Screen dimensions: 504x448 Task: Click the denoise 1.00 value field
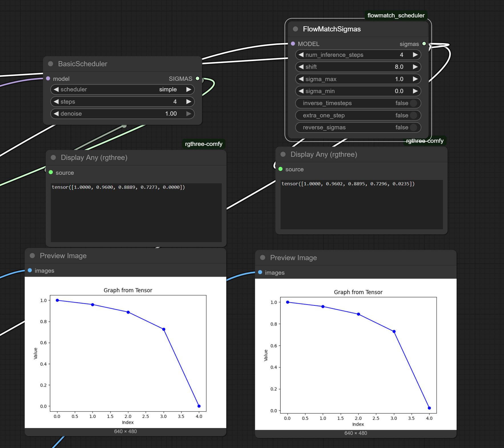(122, 114)
